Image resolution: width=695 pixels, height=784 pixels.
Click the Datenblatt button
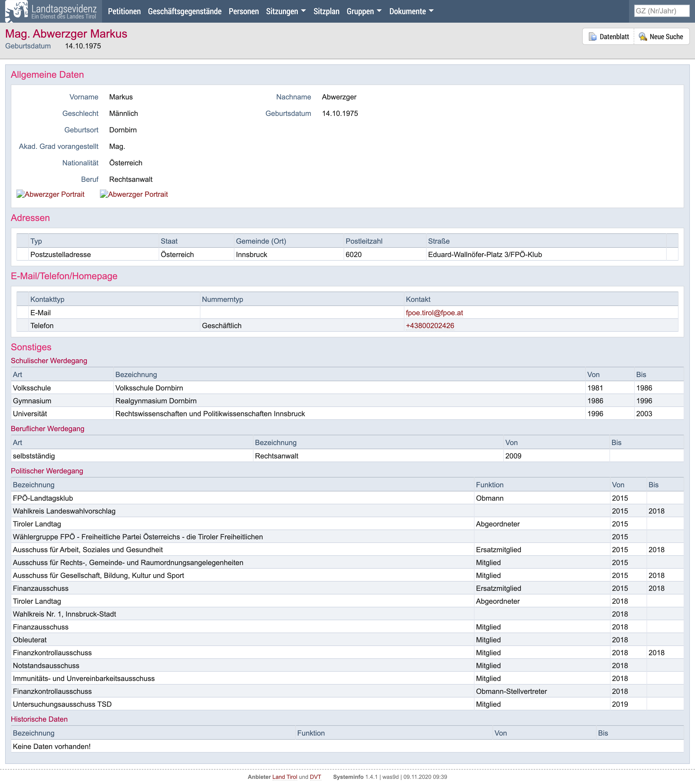pyautogui.click(x=608, y=37)
